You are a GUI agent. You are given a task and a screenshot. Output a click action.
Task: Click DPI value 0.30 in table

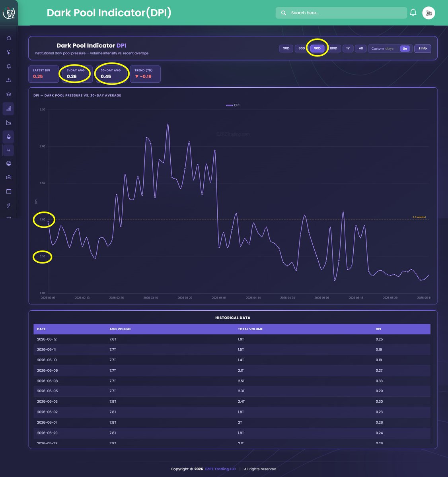coord(379,401)
